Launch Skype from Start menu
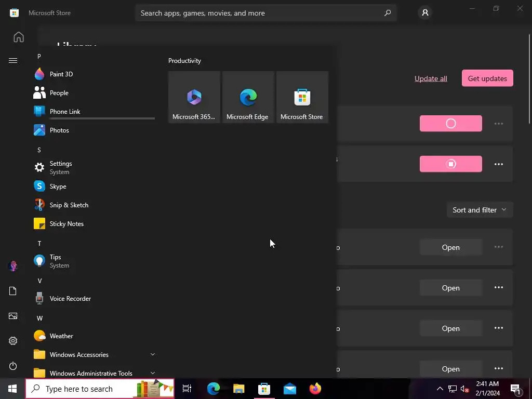This screenshot has height=399, width=532. (x=95, y=187)
